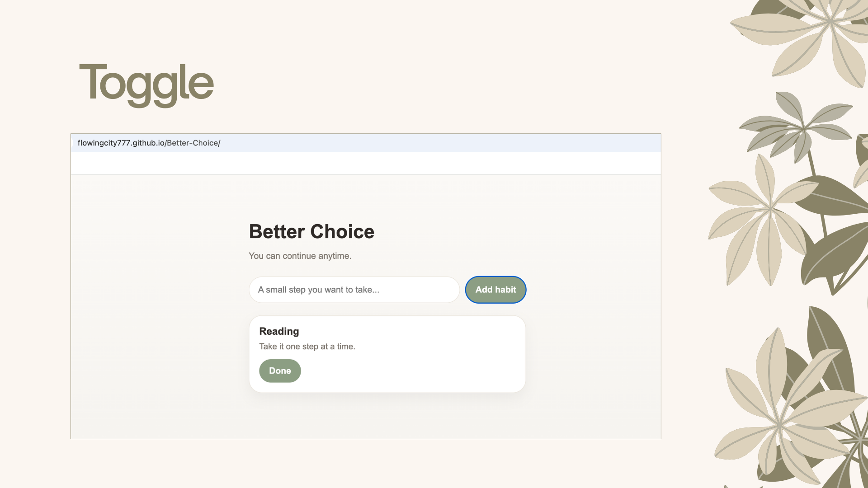Screen dimensions: 868x488
Task: Click the caption 'Take it one step at a time.'
Action: point(307,347)
